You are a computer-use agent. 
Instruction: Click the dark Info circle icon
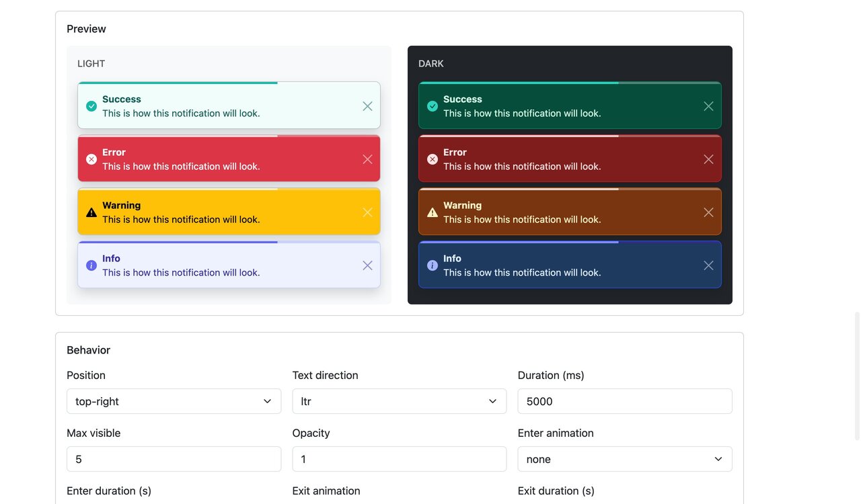tap(433, 265)
